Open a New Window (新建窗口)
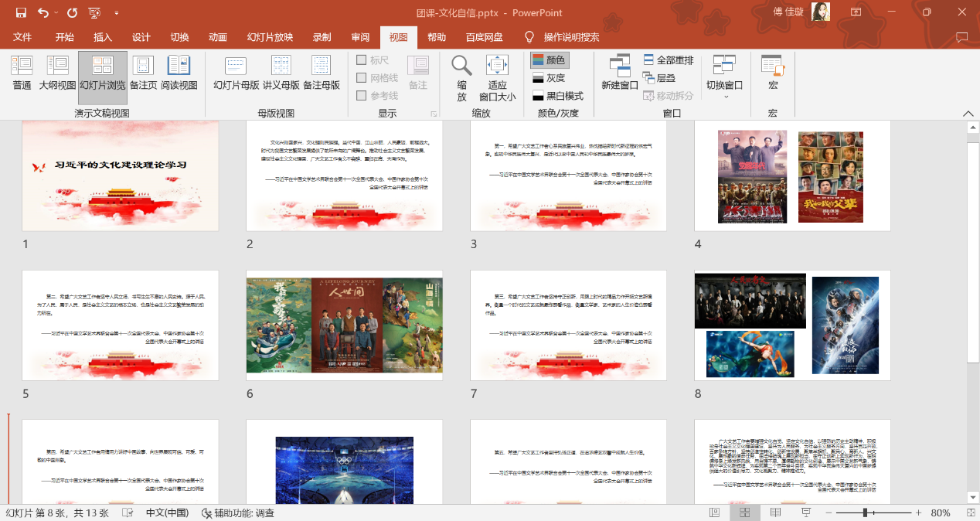980x521 pixels. 620,73
